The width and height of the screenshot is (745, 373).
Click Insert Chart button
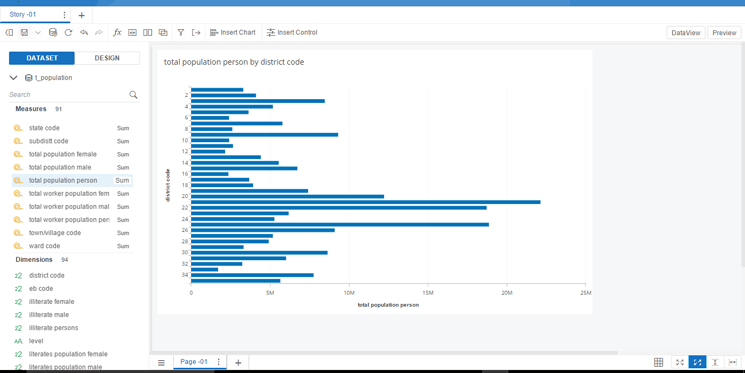click(233, 32)
